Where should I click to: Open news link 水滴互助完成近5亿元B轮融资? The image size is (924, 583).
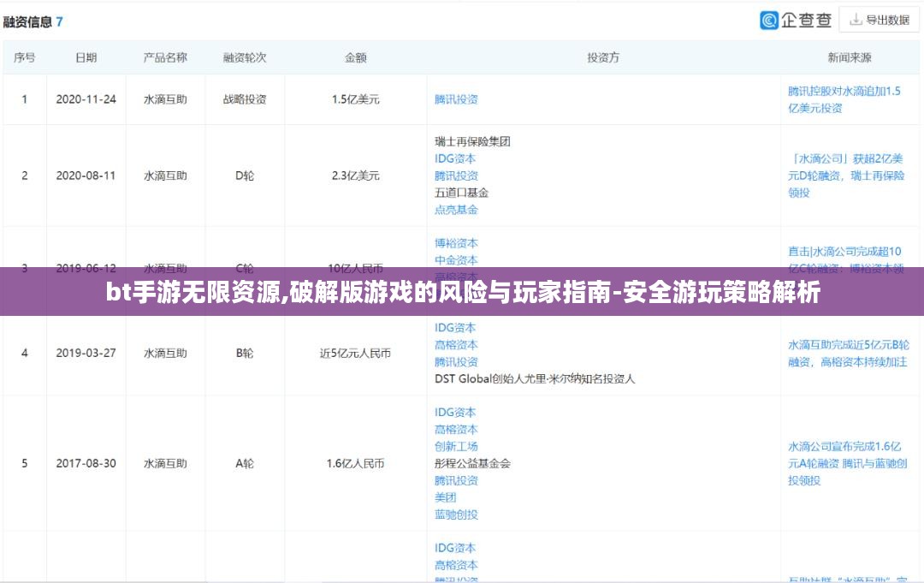(x=849, y=353)
